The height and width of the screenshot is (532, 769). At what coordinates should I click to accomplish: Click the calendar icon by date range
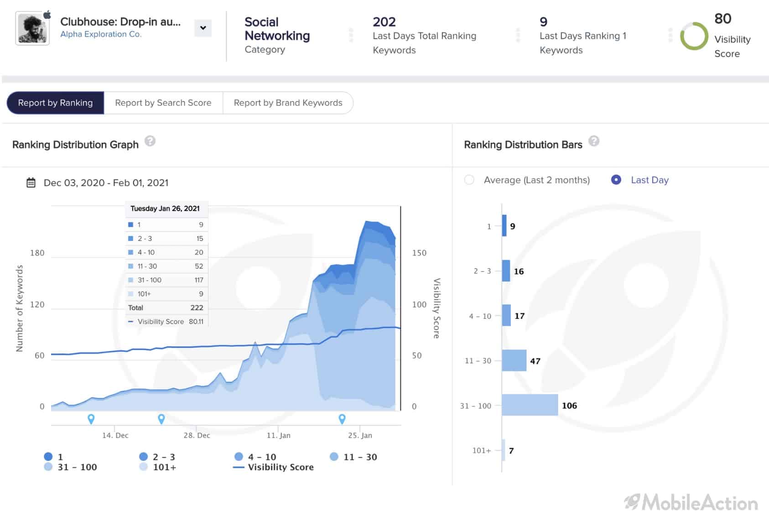[31, 183]
